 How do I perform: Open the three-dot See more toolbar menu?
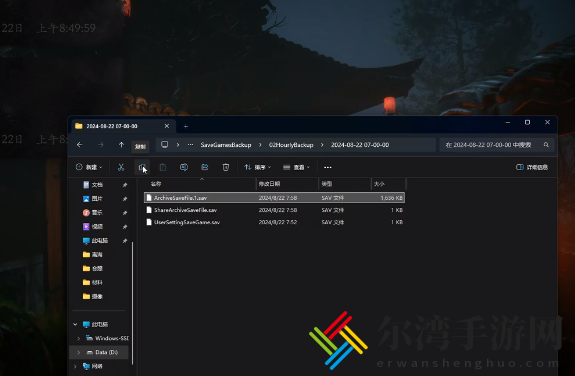click(327, 167)
